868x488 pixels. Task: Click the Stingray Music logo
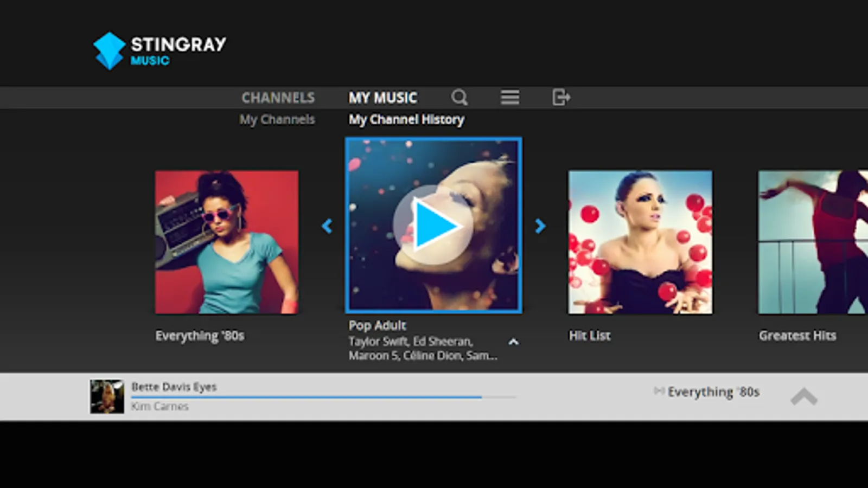pyautogui.click(x=159, y=51)
